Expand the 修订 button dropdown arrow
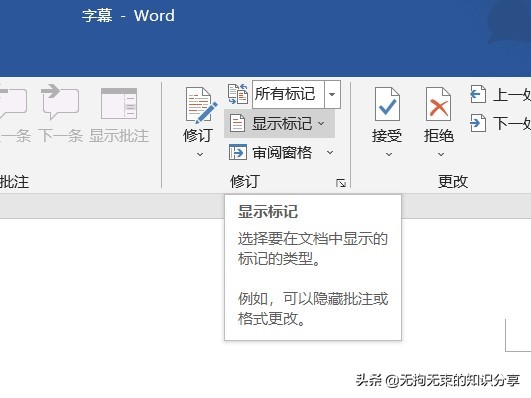This screenshot has width=531, height=398. tap(200, 154)
